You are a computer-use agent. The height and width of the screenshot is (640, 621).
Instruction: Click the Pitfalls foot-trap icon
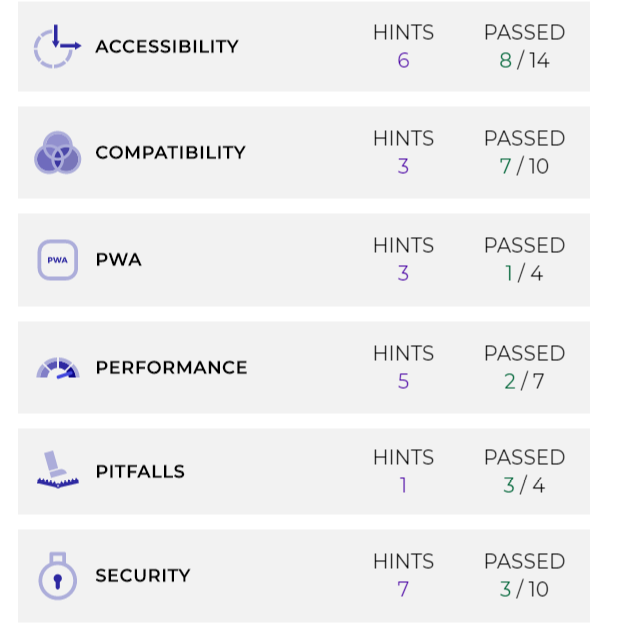[x=58, y=469]
